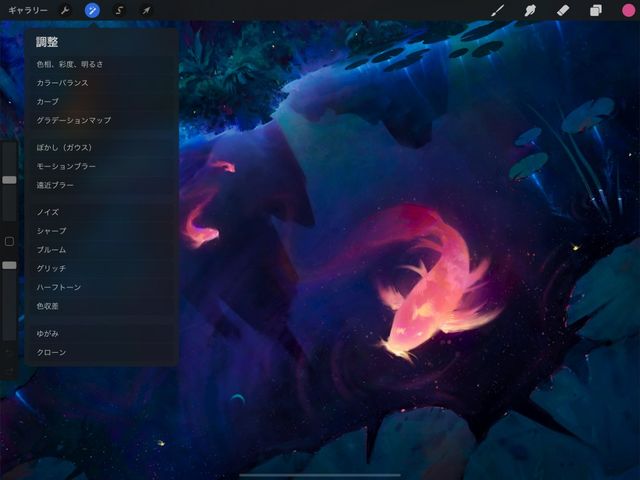Open the Actions wrench menu
The height and width of the screenshot is (480, 640).
click(65, 10)
